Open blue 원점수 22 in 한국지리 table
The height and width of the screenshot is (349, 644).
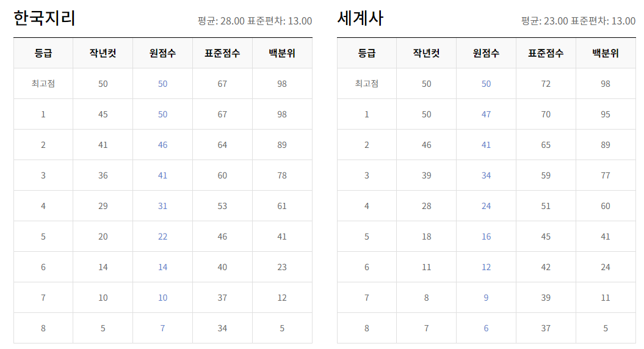pos(162,237)
